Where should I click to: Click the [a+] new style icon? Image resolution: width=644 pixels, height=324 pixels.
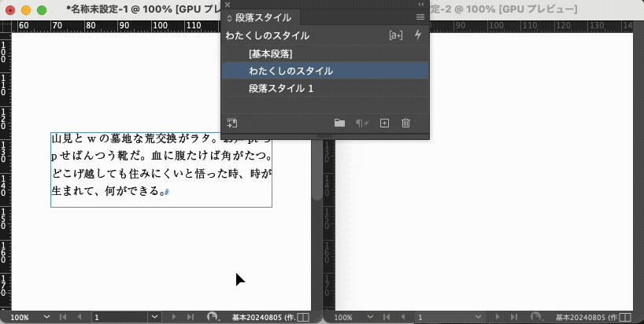pos(396,35)
